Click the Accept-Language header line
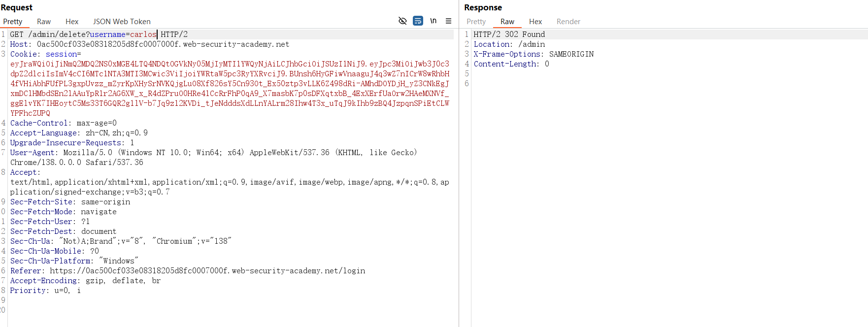This screenshot has width=868, height=327. (x=79, y=133)
